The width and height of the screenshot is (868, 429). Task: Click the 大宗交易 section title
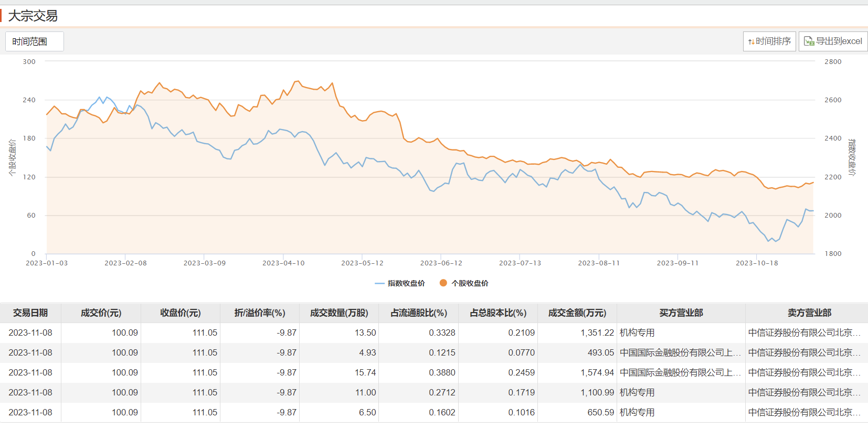click(x=33, y=16)
